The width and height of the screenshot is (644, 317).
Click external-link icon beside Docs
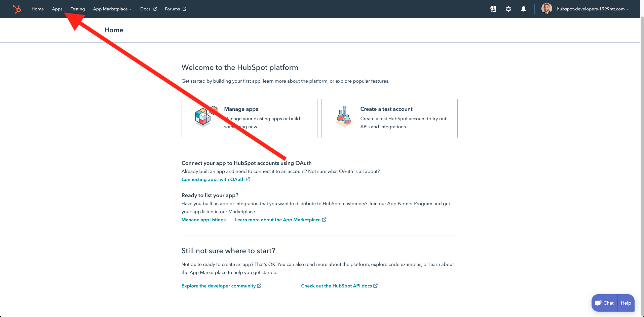[x=155, y=9]
